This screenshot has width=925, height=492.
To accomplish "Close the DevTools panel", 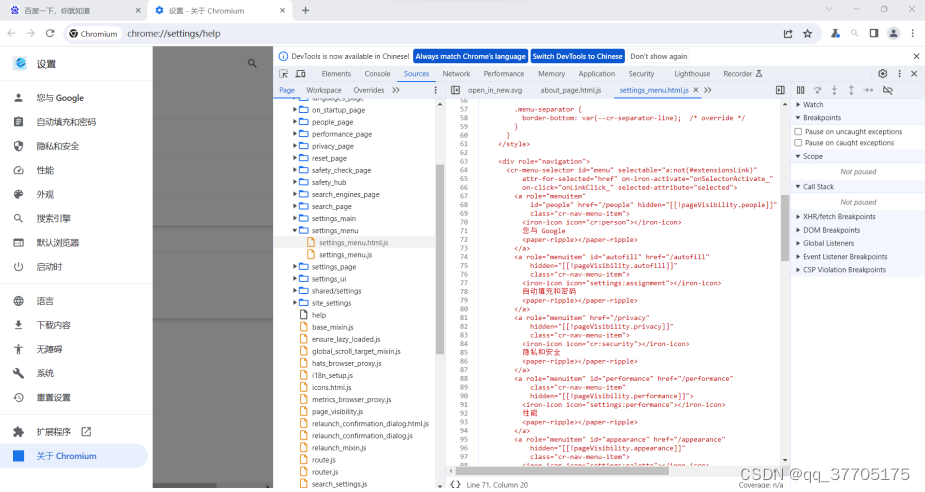I will click(x=914, y=74).
